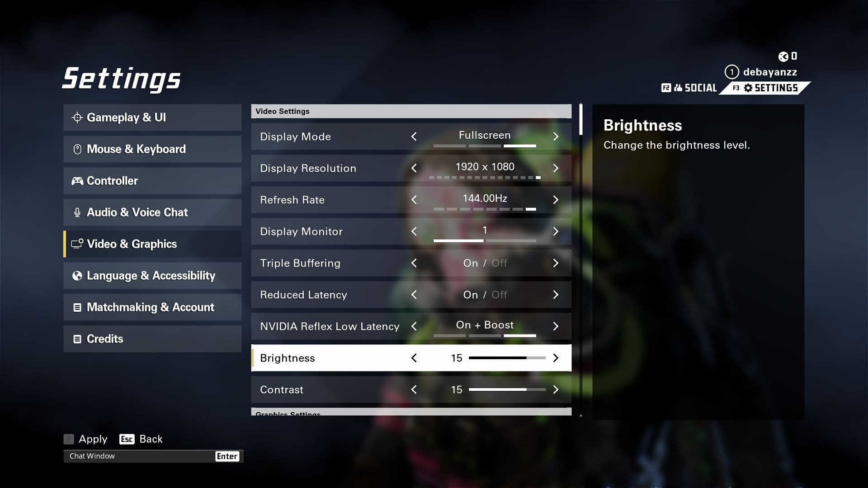
Task: Click the Language & Accessibility icon
Action: pyautogui.click(x=77, y=275)
